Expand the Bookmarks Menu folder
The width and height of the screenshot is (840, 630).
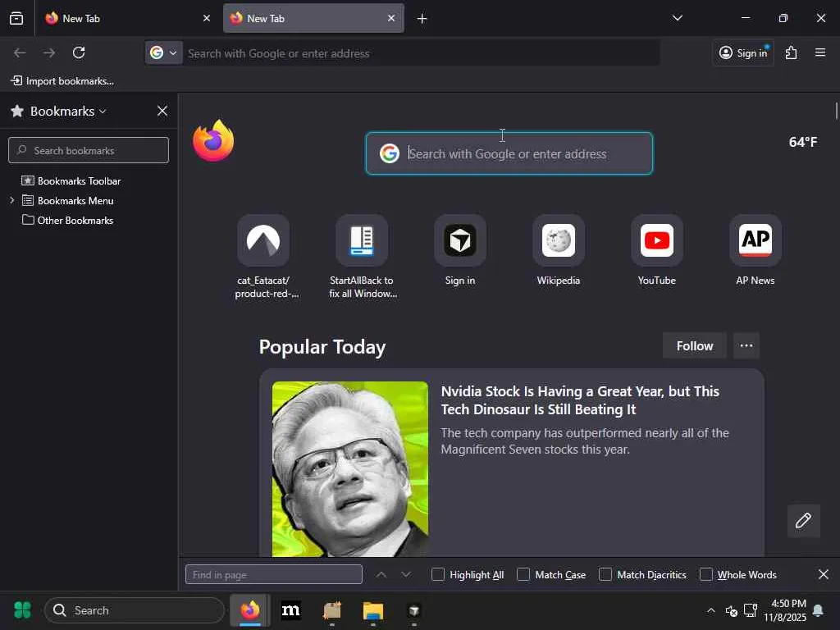point(11,200)
